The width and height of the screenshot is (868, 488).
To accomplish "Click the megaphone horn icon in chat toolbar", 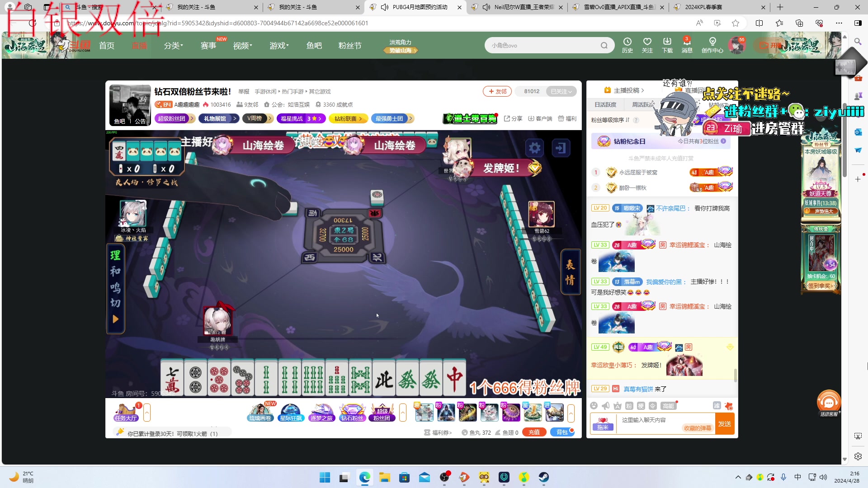I will click(606, 406).
